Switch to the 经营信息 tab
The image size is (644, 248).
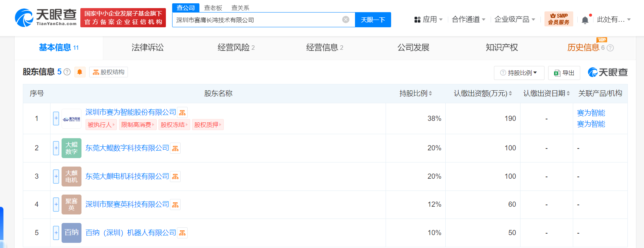tap(324, 48)
